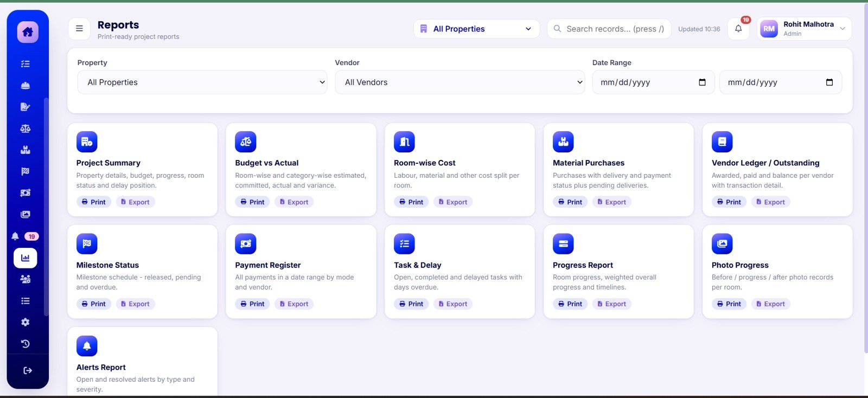Open the All Properties header dropdown

point(477,29)
